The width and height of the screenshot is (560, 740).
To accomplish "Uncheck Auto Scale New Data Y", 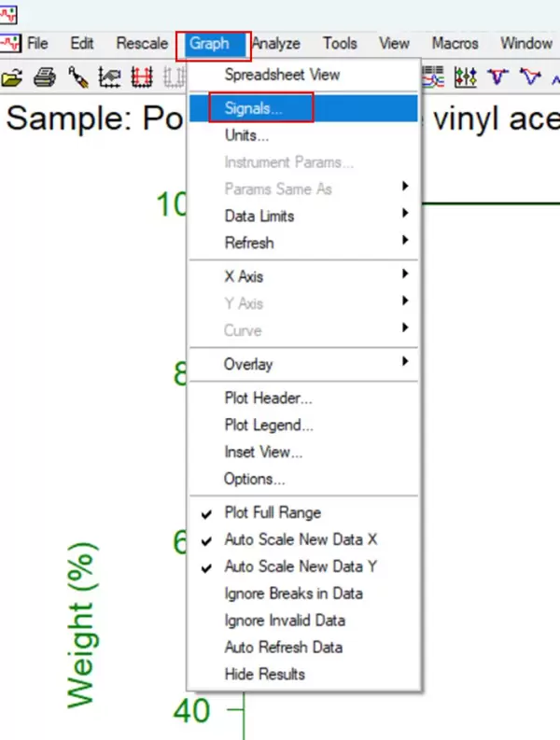I will 301,566.
